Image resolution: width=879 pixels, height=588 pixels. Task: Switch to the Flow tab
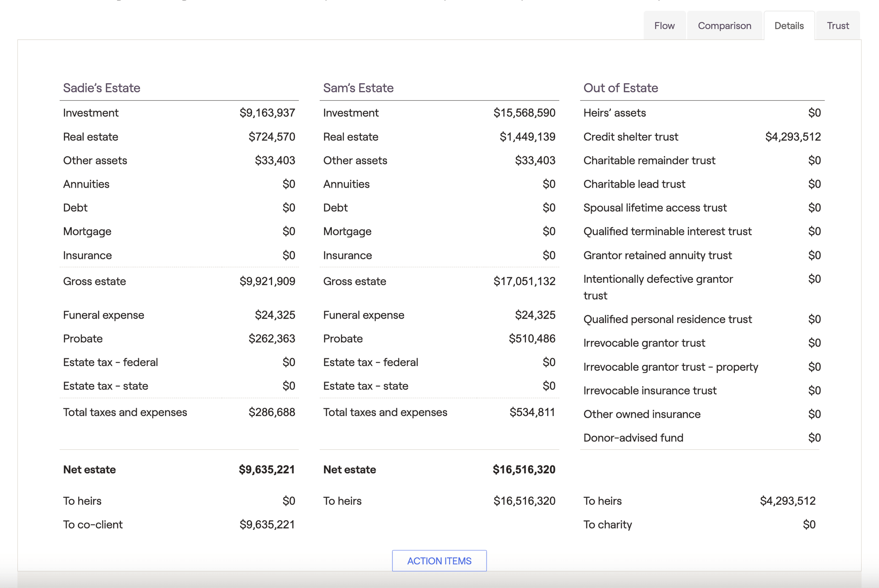pyautogui.click(x=664, y=26)
